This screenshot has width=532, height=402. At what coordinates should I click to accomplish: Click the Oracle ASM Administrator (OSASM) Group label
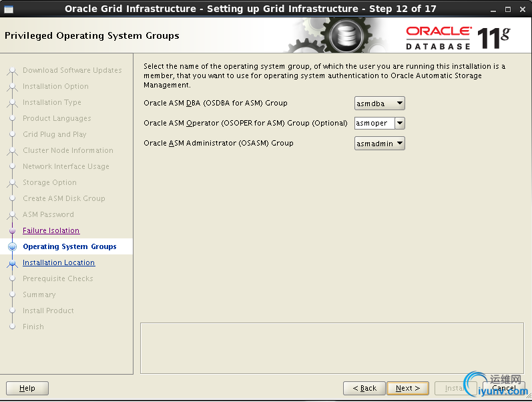point(218,144)
